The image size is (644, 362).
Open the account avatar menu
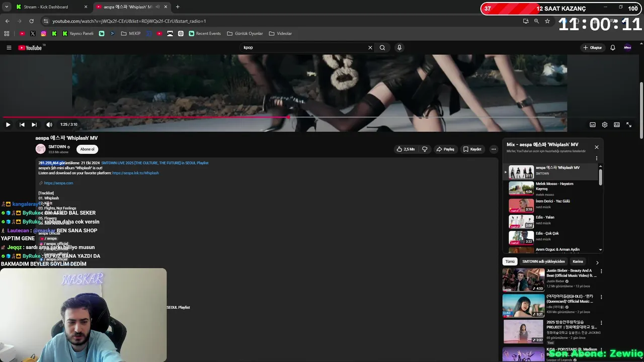point(627,48)
